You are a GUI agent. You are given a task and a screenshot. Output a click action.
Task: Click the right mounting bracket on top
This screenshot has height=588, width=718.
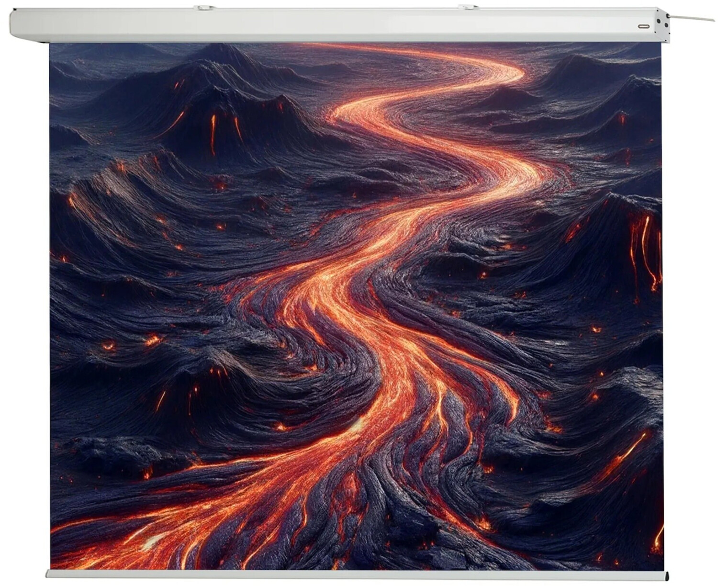pos(468,7)
